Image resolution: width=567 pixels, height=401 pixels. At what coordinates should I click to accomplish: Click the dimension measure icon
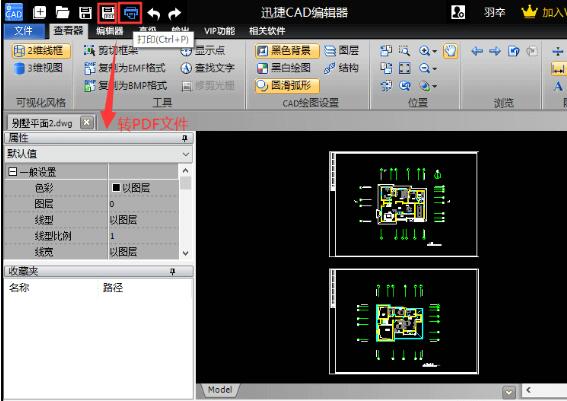pyautogui.click(x=558, y=69)
